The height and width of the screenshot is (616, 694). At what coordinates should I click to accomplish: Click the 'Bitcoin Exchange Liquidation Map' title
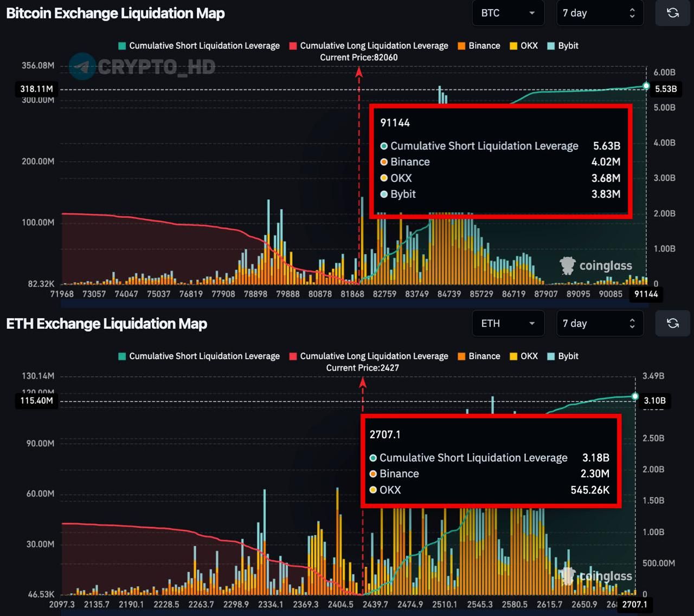coord(115,13)
